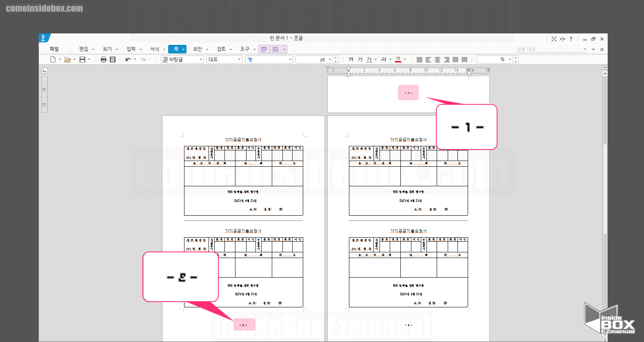This screenshot has height=342, width=644.
Task: Click the 도구 menu button
Action: [x=245, y=49]
